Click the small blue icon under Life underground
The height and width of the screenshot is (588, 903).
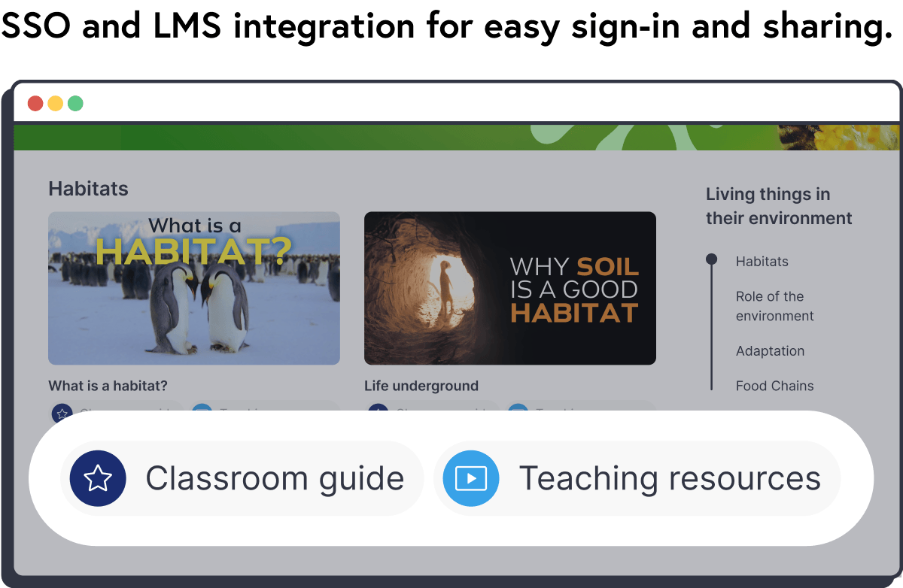point(518,412)
